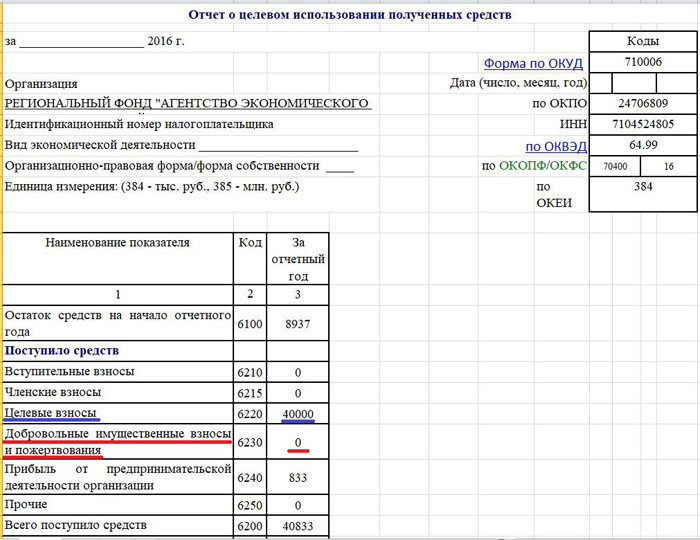Follow the "по ОКОПФ/ОКФС" link
The image size is (700, 540).
(x=535, y=166)
